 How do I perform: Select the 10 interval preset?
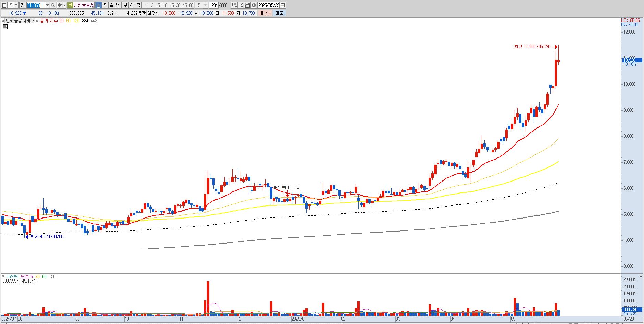[165, 5]
